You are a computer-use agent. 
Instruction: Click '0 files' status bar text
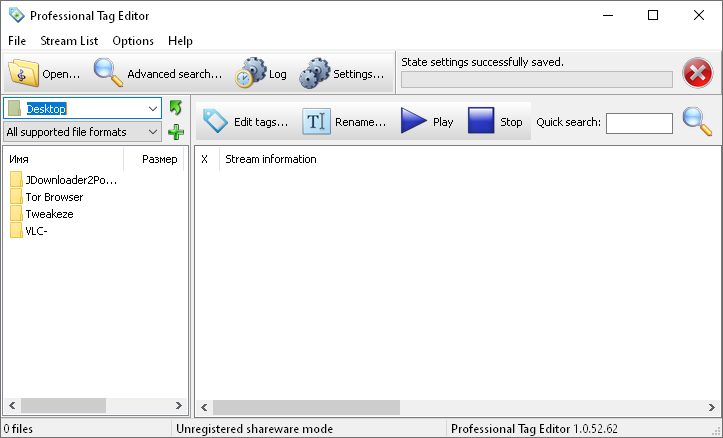pos(18,429)
